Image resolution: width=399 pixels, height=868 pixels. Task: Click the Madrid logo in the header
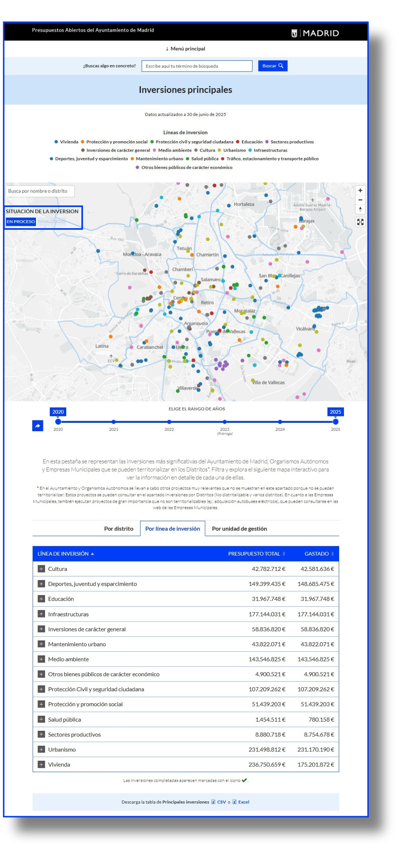pos(315,33)
